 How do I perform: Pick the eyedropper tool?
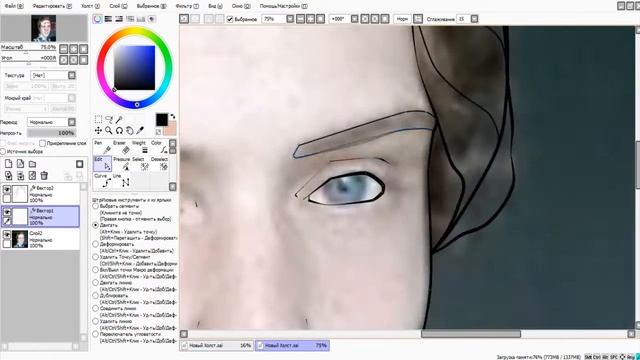click(x=140, y=130)
